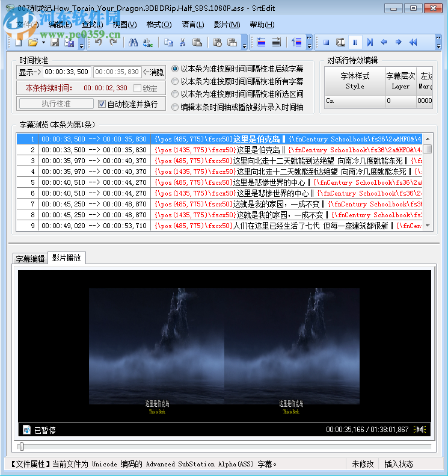Open the 格式(O) menu

pos(159,25)
